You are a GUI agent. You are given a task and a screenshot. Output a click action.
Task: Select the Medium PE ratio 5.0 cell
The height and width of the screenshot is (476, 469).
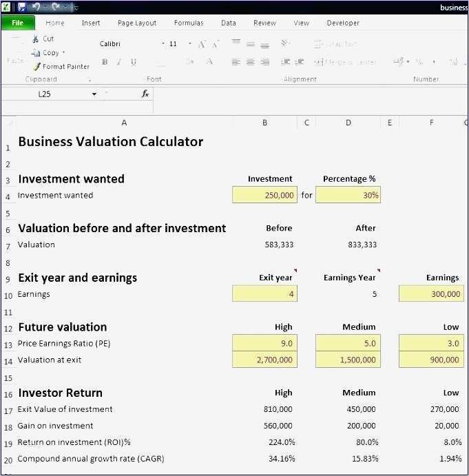tap(348, 343)
